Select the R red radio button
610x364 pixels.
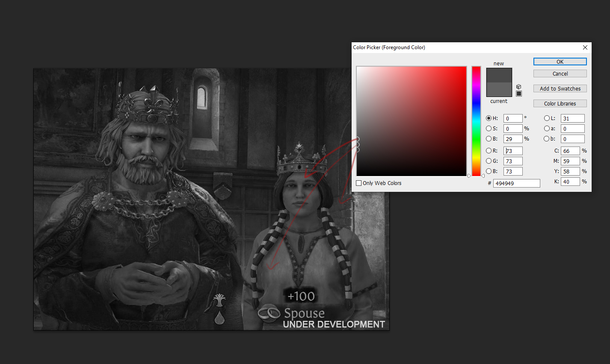(489, 151)
